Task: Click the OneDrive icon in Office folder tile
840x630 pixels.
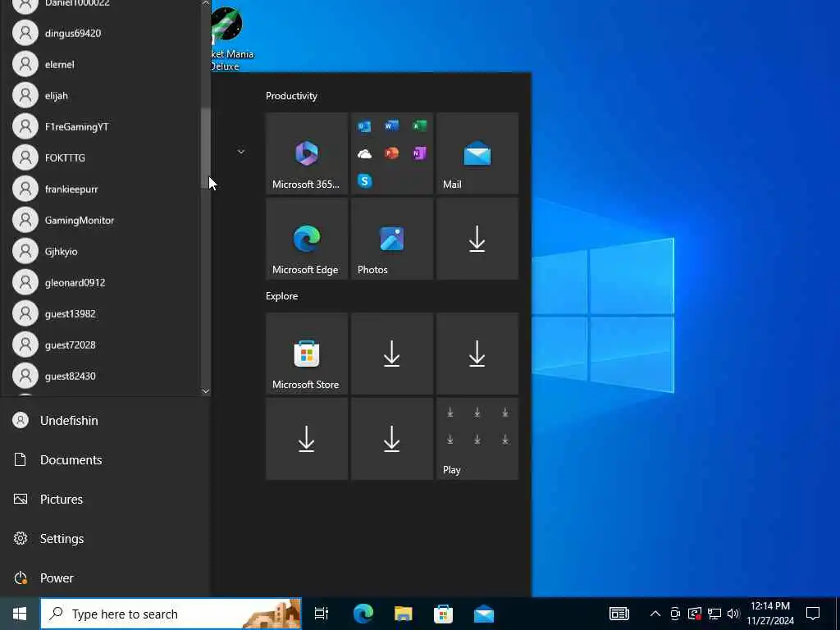Action: [364, 153]
